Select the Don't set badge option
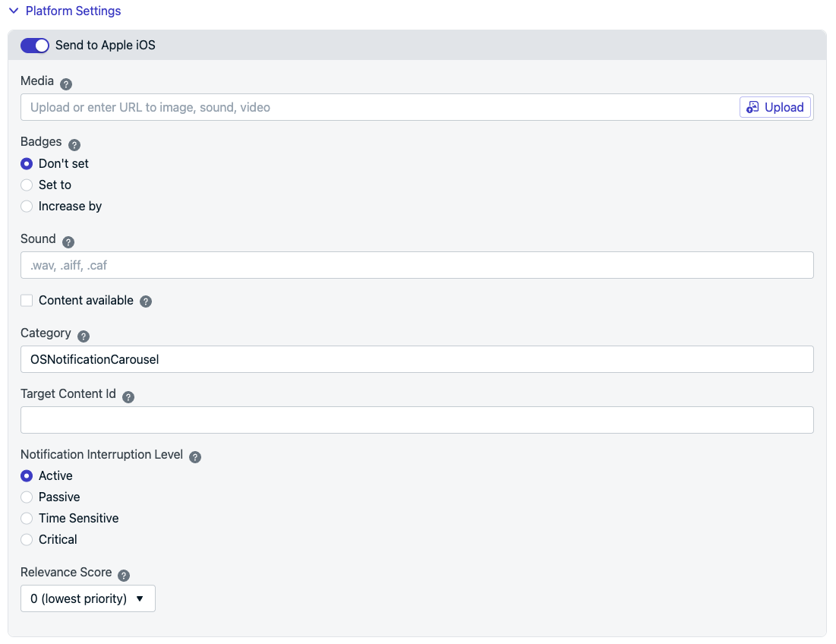Screen dimensions: 836x644 coord(27,164)
